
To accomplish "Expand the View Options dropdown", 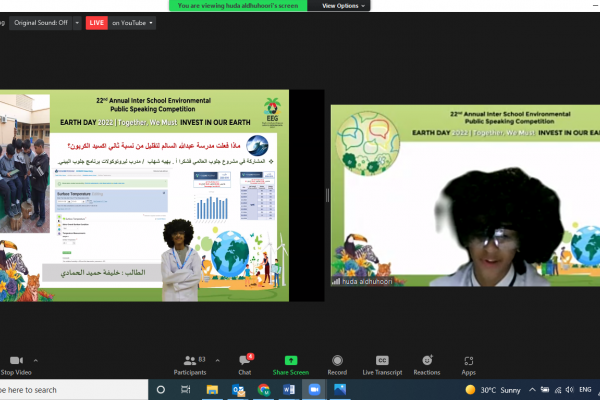I will pyautogui.click(x=343, y=5).
